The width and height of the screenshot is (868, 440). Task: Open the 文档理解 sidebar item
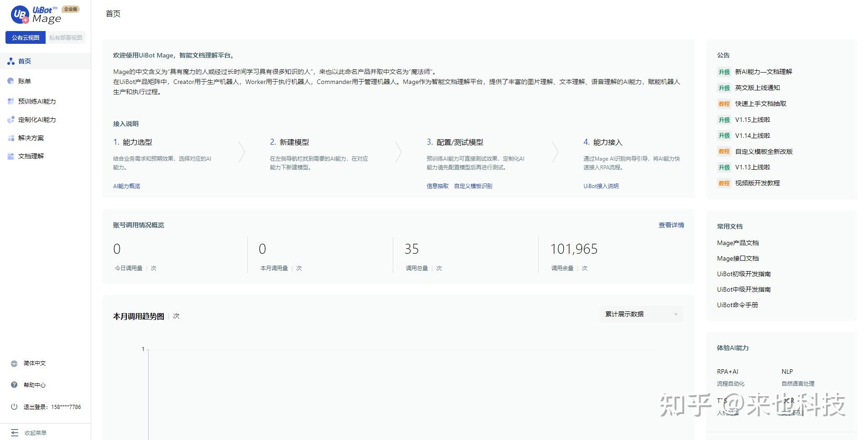pos(31,156)
